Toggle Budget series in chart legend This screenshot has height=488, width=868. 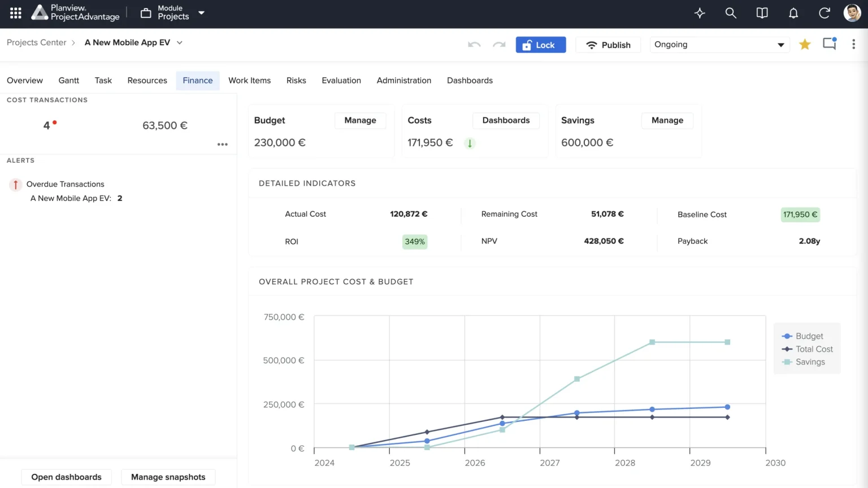coord(803,336)
